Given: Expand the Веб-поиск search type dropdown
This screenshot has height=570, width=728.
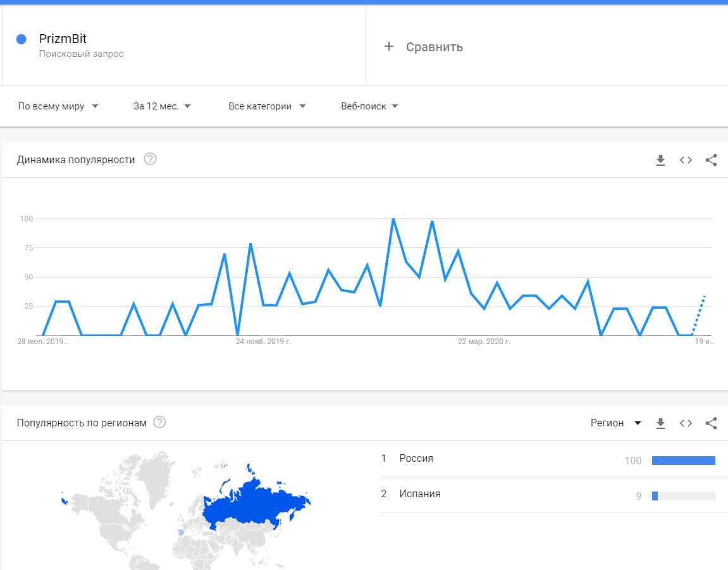Looking at the screenshot, I should (369, 106).
